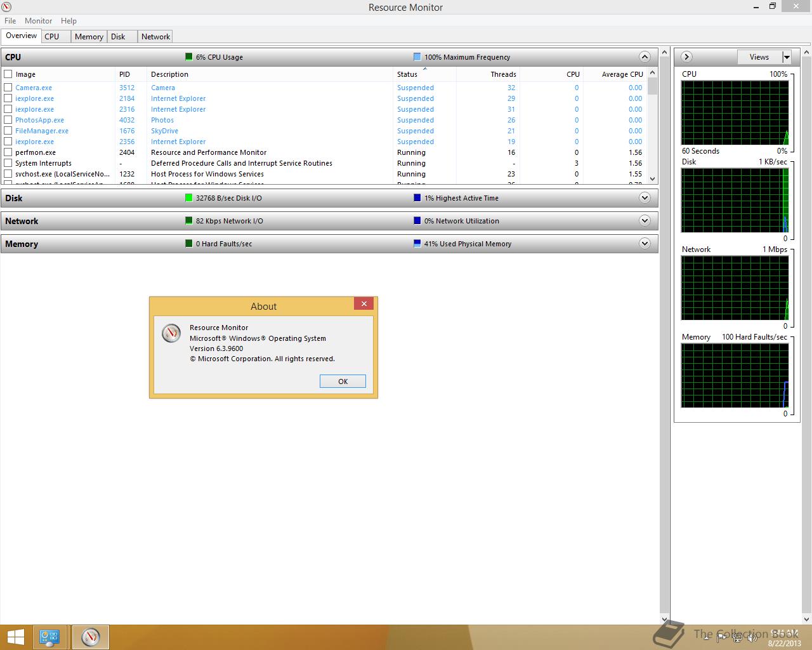
Task: Click the Memory hard faults graph
Action: point(735,376)
